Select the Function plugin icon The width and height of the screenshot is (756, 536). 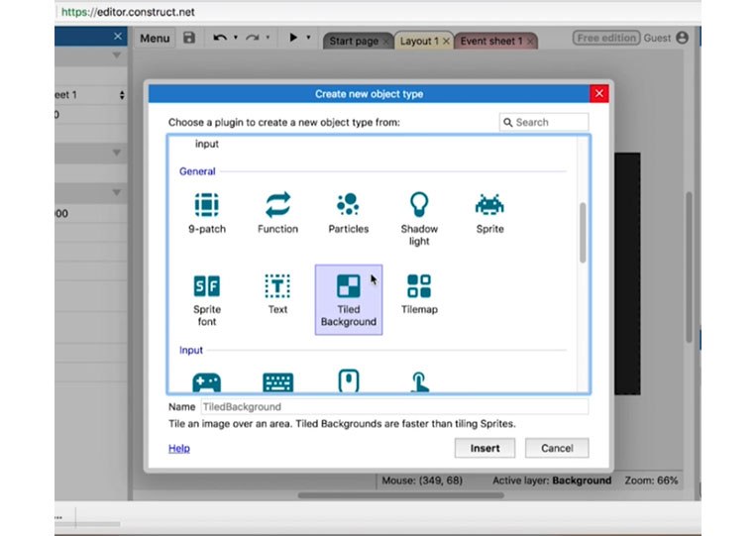277,205
